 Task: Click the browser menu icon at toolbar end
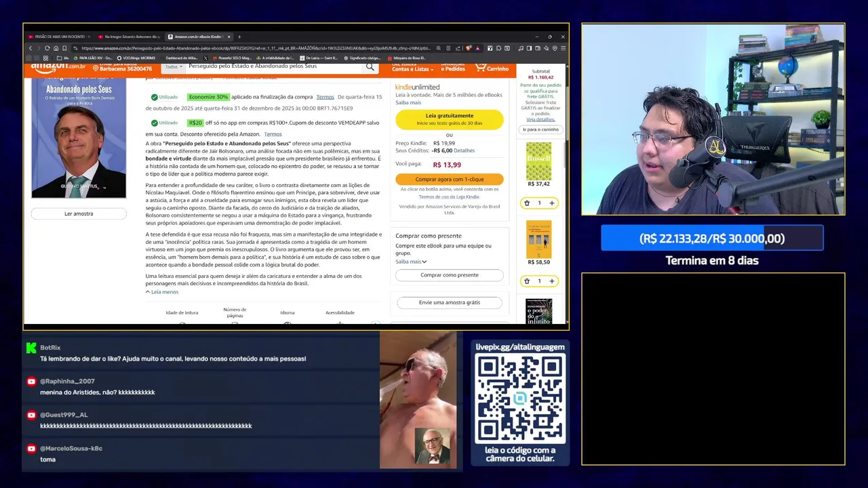pyautogui.click(x=564, y=48)
